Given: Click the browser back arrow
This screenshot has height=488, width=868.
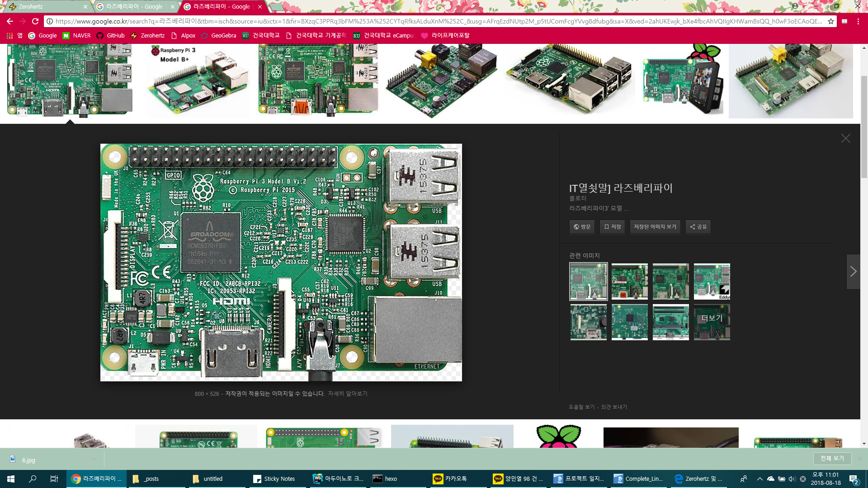Looking at the screenshot, I should pos(10,21).
